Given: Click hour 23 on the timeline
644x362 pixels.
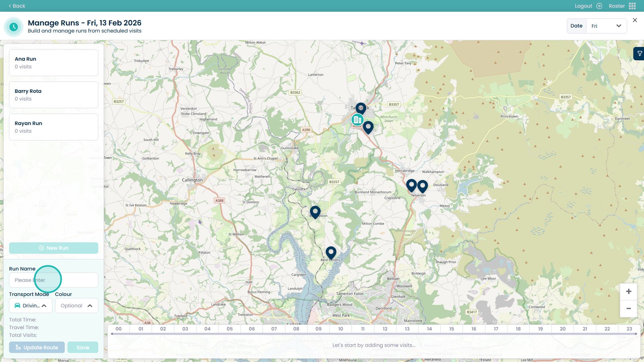Looking at the screenshot, I should [x=630, y=329].
